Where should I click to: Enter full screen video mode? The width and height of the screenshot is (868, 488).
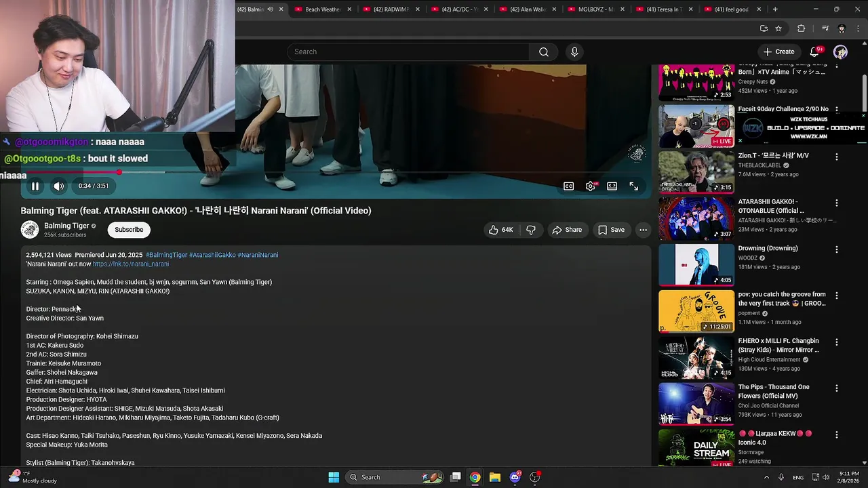coord(633,186)
